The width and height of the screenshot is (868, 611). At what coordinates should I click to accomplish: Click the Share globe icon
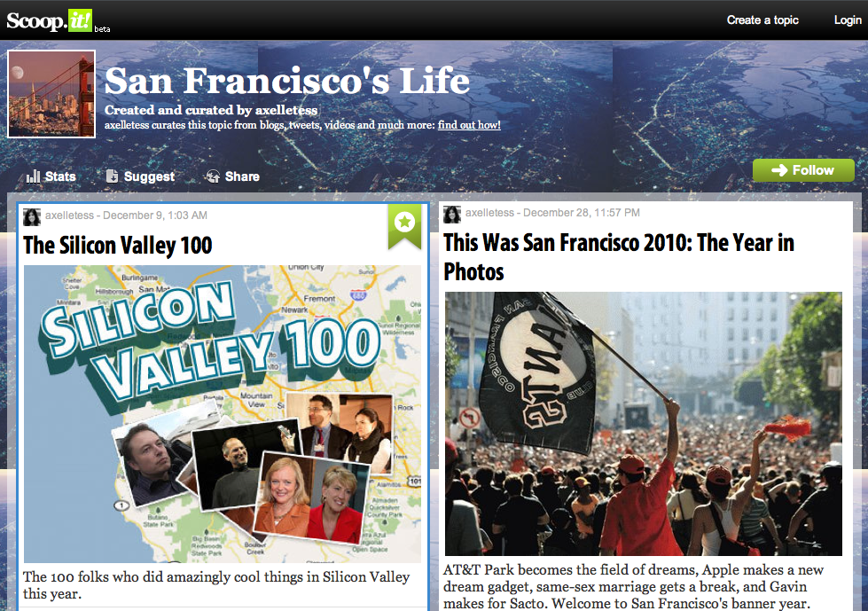click(213, 176)
